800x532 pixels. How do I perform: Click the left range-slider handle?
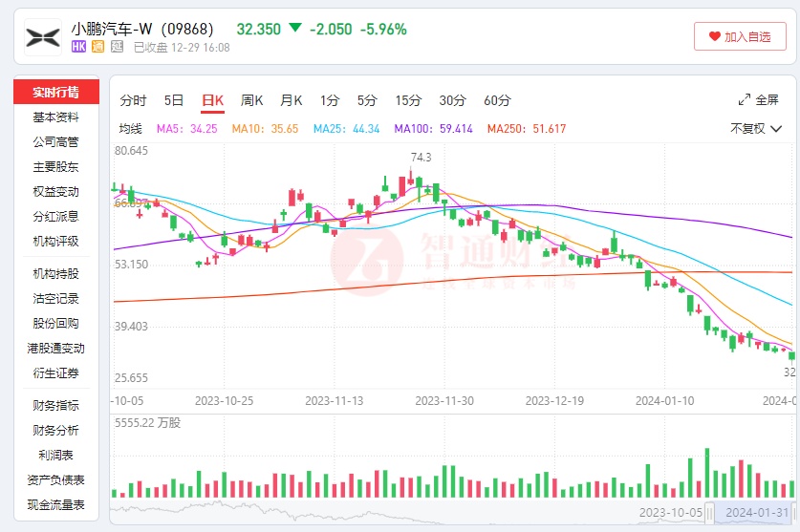(x=709, y=511)
